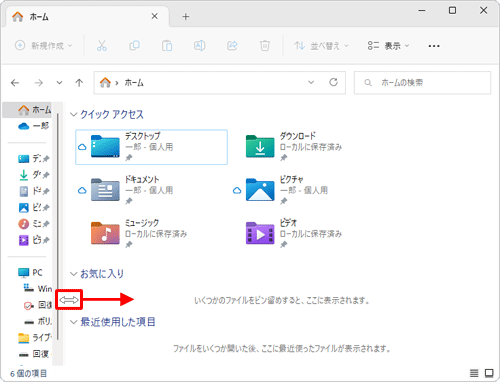500x382 pixels.
Task: Maximize the Explorer window
Action: pos(452,11)
